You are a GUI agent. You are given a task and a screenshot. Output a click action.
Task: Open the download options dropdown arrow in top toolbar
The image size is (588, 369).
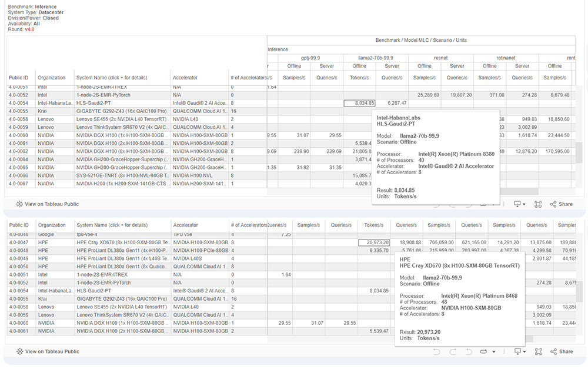(x=524, y=204)
